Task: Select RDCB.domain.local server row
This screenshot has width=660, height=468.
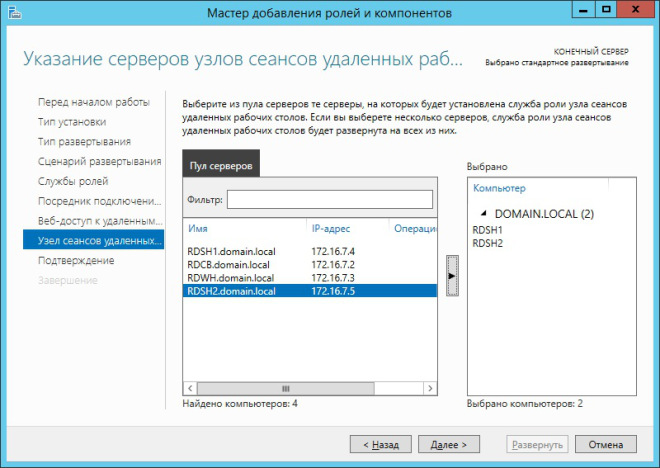Action: click(229, 264)
